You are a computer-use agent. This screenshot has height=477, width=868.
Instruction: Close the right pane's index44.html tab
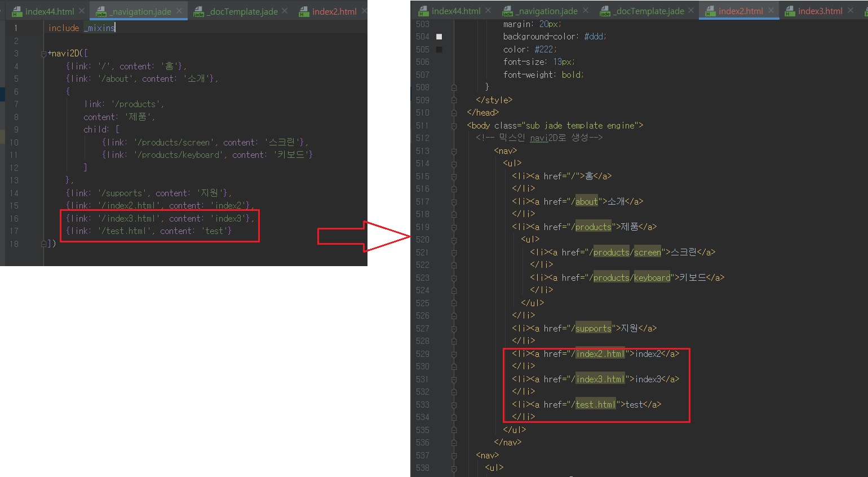(488, 11)
